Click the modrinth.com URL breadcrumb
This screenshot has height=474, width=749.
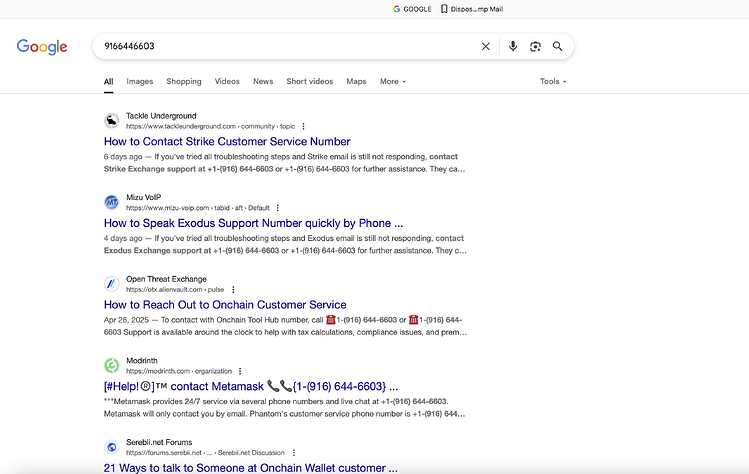click(179, 371)
